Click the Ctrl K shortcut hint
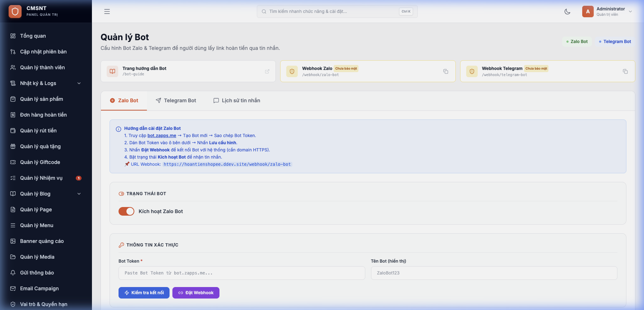The width and height of the screenshot is (644, 310). 406,11
